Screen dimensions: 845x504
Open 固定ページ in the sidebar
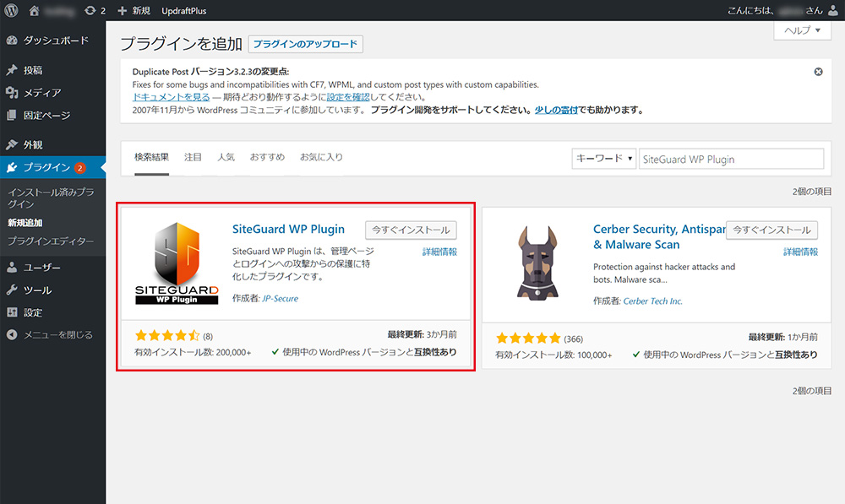click(x=46, y=115)
